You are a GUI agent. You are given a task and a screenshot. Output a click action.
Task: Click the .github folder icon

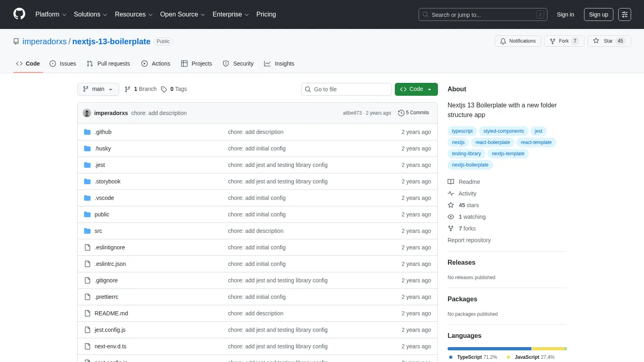point(87,132)
